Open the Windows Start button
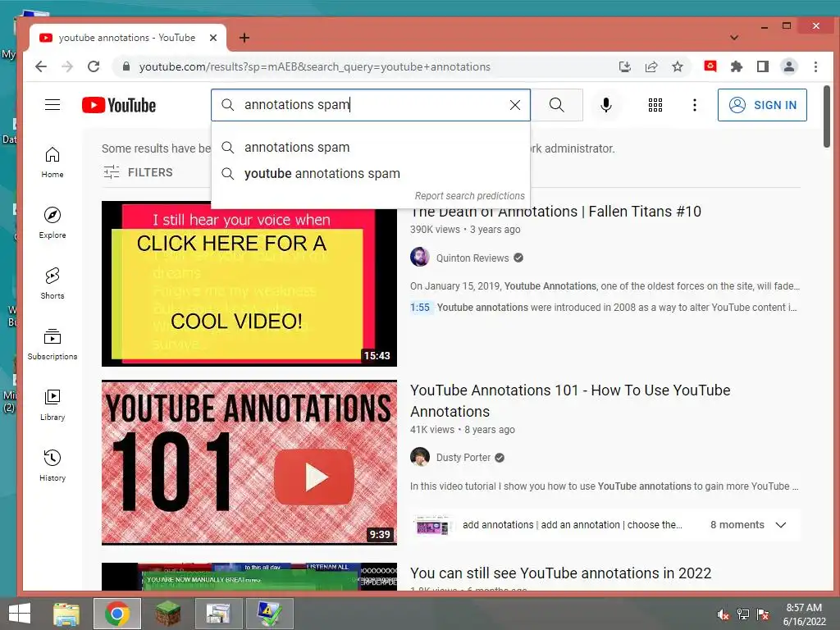Image resolution: width=840 pixels, height=630 pixels. (x=20, y=614)
